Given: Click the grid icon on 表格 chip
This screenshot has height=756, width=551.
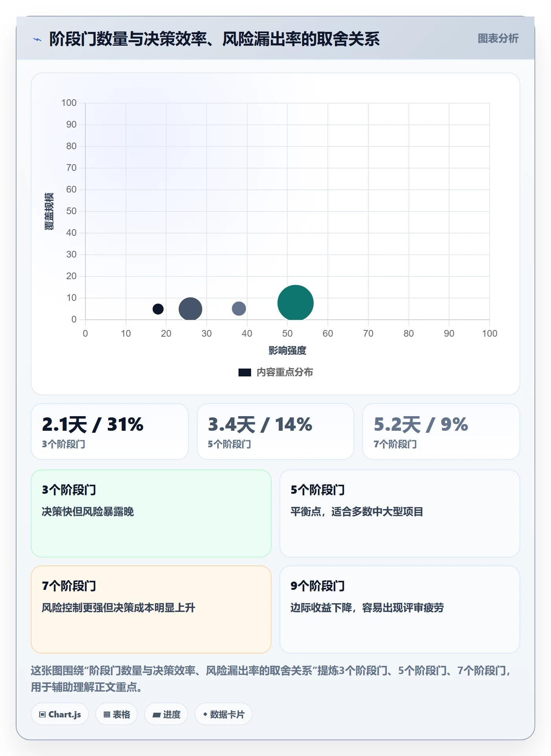Looking at the screenshot, I should coord(107,715).
